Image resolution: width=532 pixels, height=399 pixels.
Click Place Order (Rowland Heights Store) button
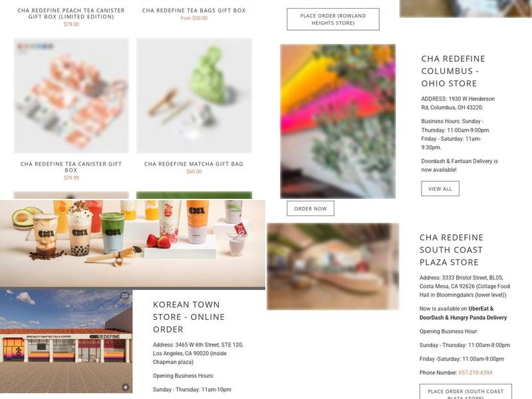click(333, 19)
